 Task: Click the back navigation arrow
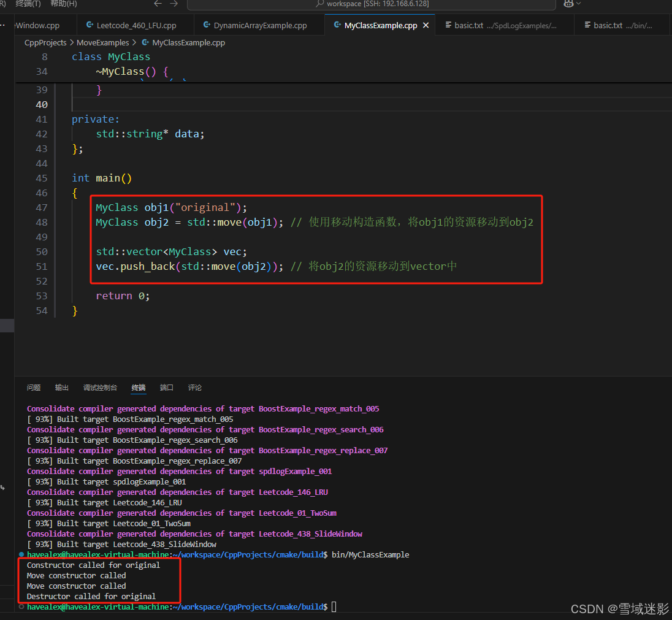[158, 4]
